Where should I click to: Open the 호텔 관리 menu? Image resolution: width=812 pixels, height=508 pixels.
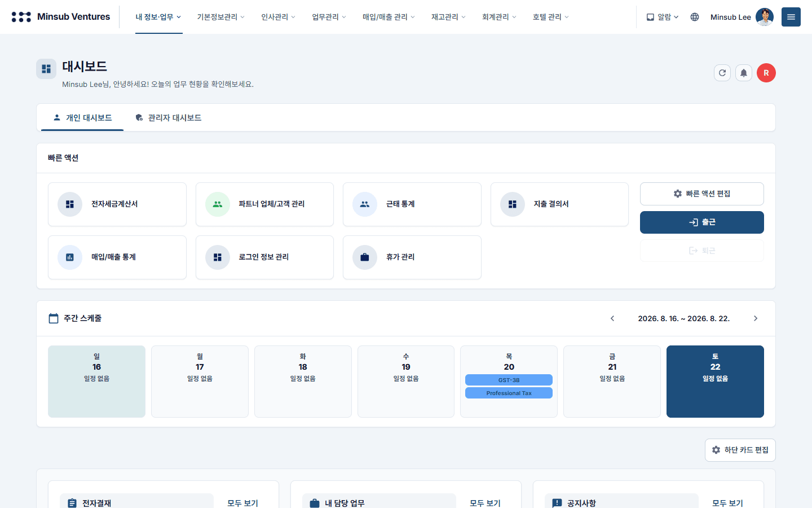click(551, 17)
